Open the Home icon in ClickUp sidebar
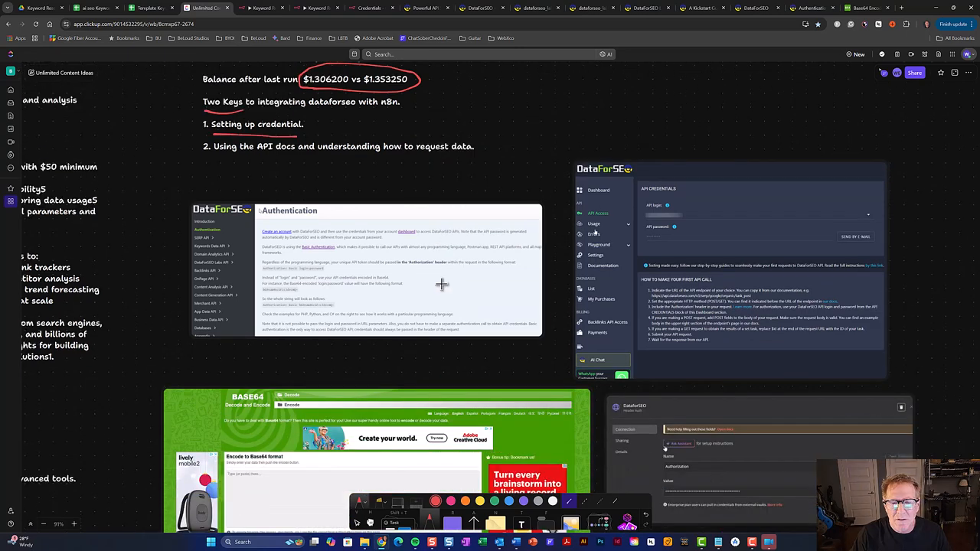 pos(11,90)
